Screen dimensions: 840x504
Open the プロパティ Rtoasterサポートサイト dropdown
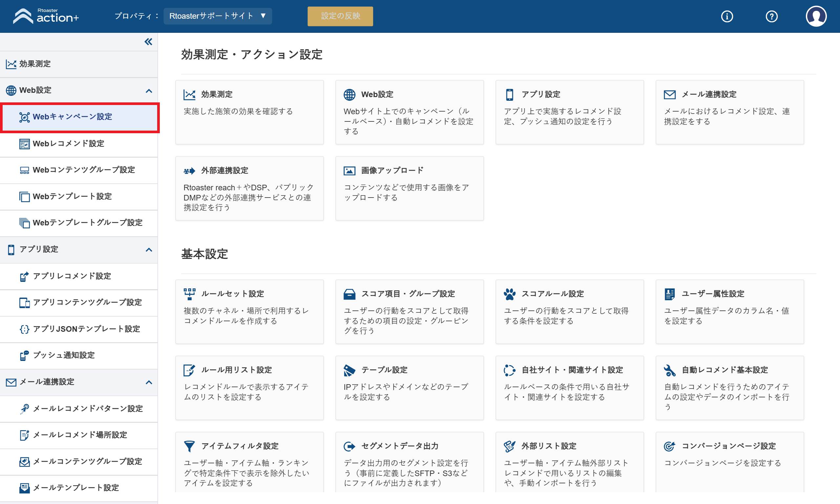tap(218, 16)
